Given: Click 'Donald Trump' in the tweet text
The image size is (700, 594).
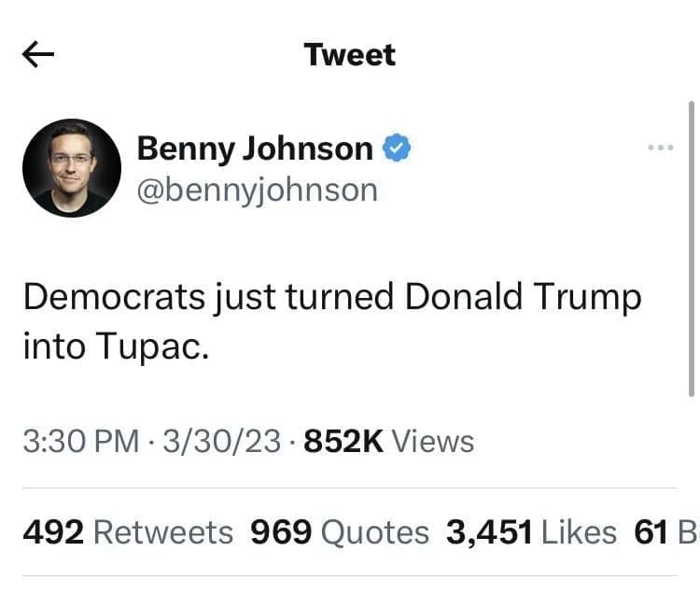Looking at the screenshot, I should [524, 297].
